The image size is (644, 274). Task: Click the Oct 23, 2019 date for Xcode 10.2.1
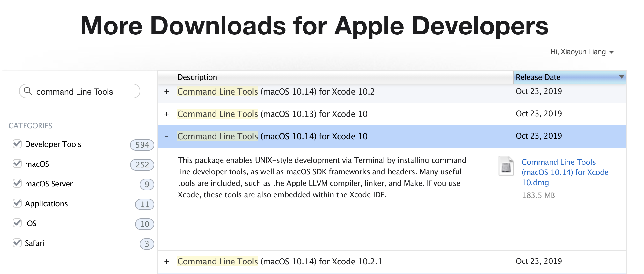point(539,261)
